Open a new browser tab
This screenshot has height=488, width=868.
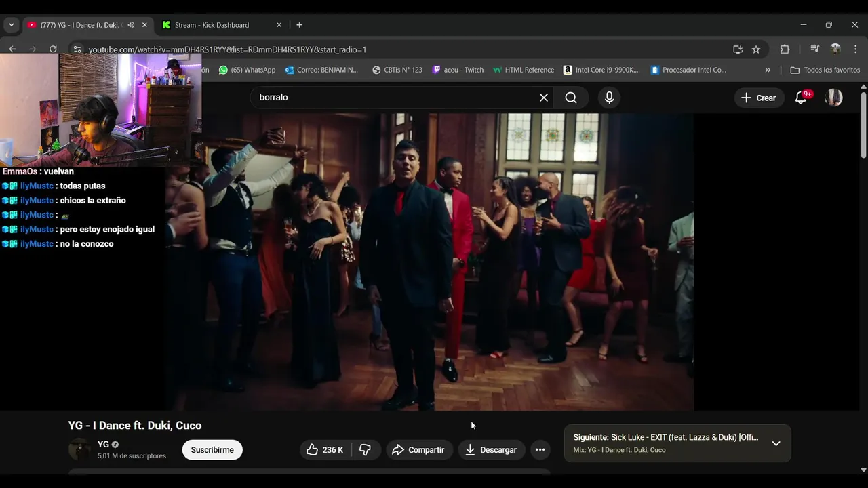click(x=299, y=25)
